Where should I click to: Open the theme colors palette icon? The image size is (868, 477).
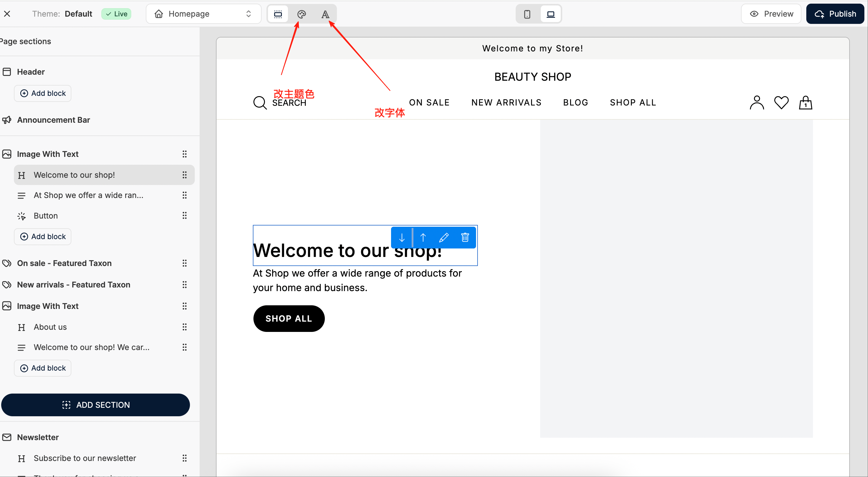(x=301, y=14)
